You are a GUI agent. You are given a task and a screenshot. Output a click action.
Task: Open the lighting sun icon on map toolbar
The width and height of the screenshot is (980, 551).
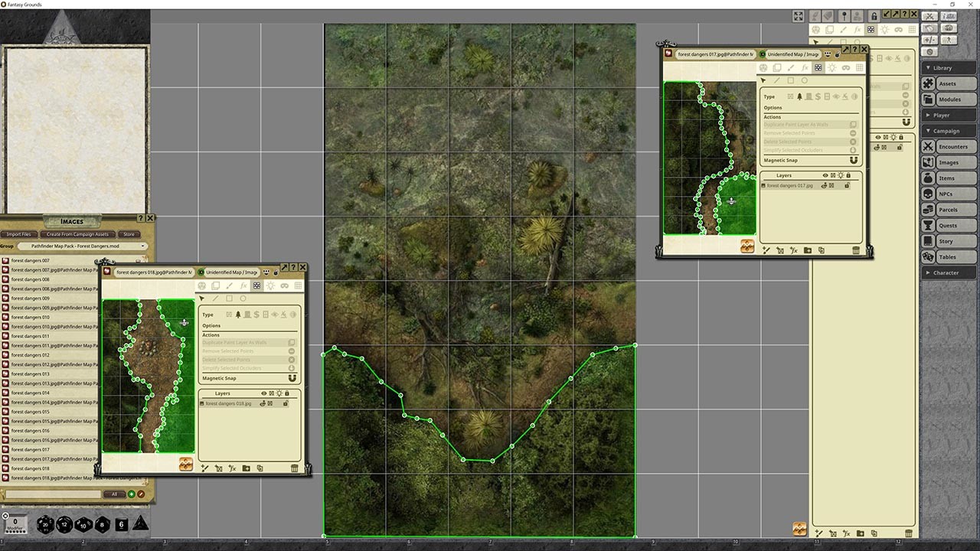(271, 285)
